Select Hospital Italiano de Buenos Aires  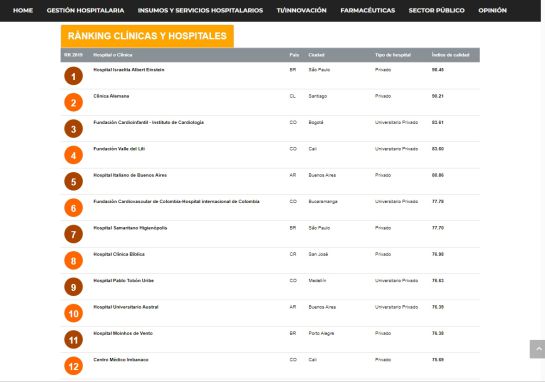click(x=130, y=175)
